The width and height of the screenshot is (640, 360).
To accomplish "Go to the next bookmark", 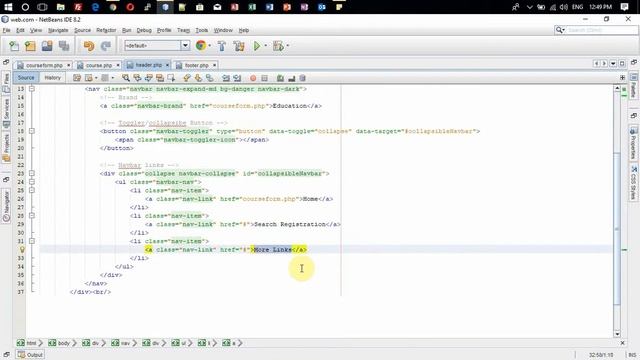I will [198, 78].
